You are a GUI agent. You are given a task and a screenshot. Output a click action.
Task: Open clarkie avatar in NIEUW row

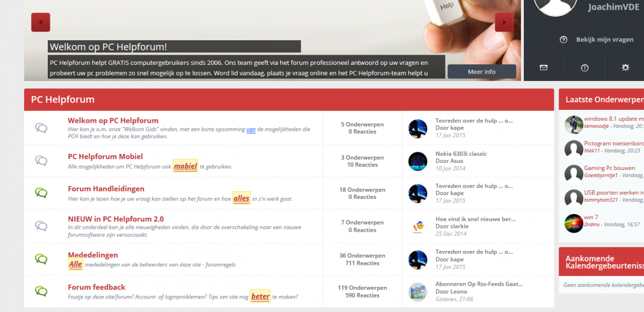coord(418,227)
